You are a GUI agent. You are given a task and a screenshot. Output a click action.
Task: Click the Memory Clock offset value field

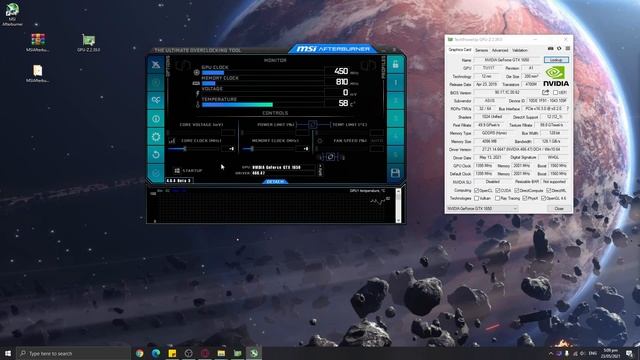[302, 149]
